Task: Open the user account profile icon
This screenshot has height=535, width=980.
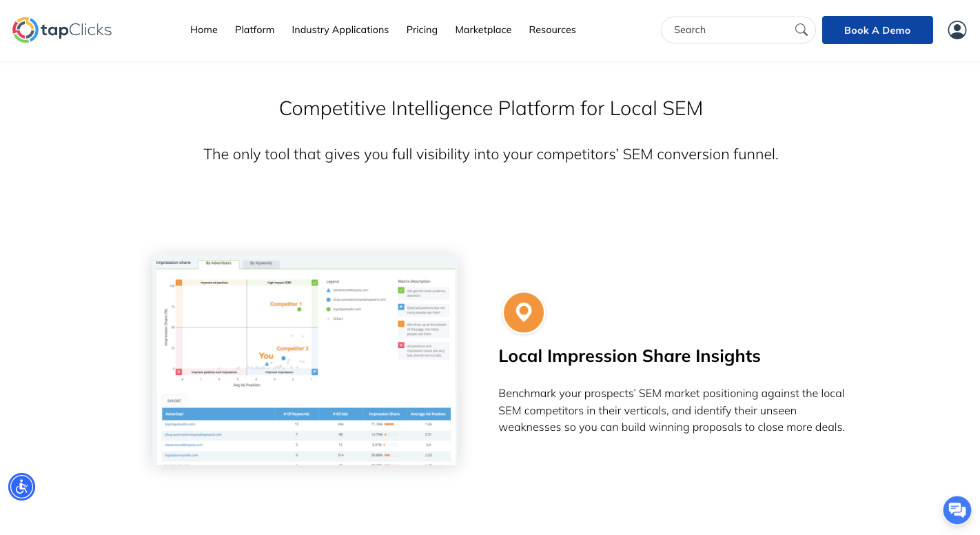Action: 957,30
